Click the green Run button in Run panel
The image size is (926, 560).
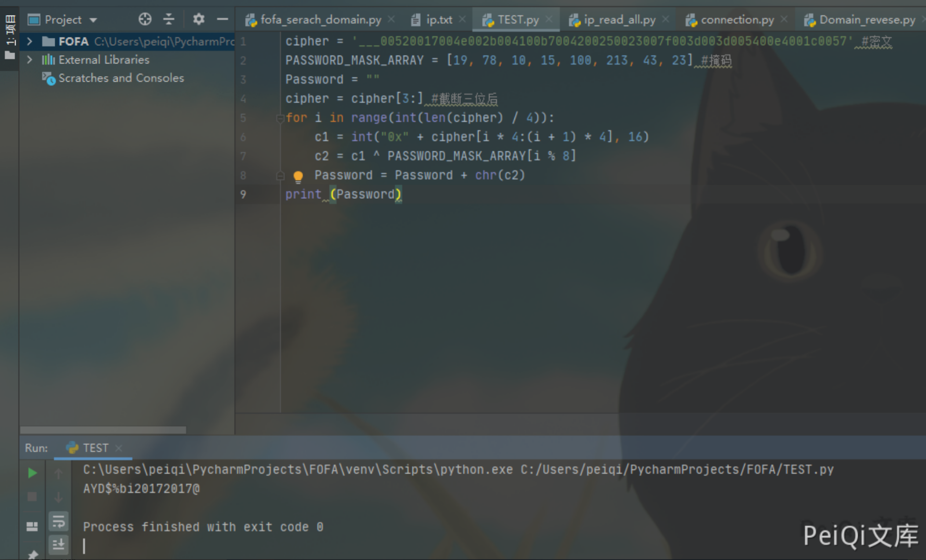32,473
